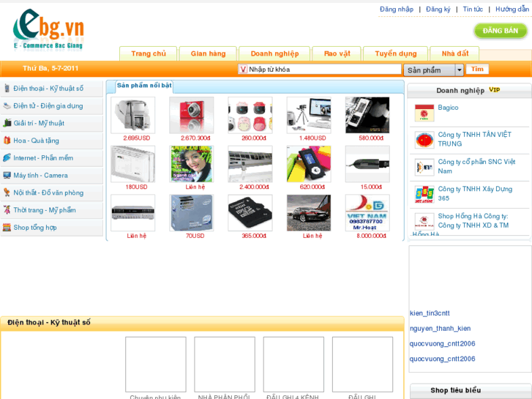532x399 pixels.
Task: Click the SNC Việt Nam company logo
Action: pos(424,167)
